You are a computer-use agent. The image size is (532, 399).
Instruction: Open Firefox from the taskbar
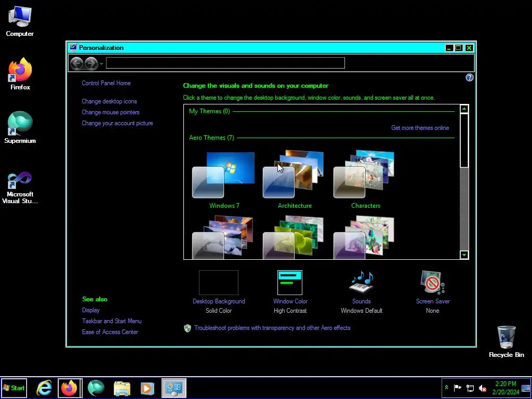pos(70,388)
